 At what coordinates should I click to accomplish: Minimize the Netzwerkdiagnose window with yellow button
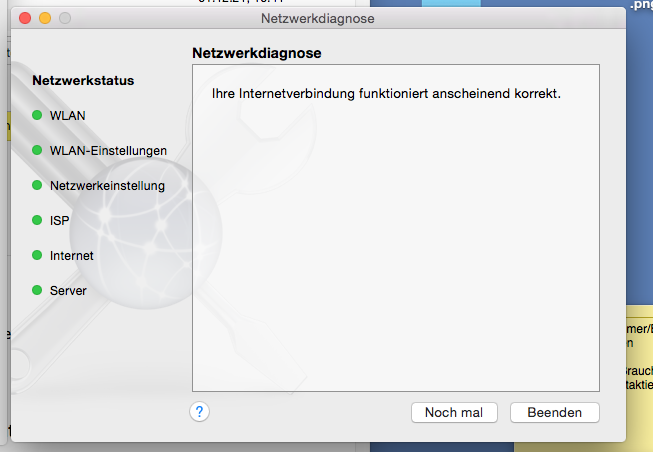(x=45, y=18)
